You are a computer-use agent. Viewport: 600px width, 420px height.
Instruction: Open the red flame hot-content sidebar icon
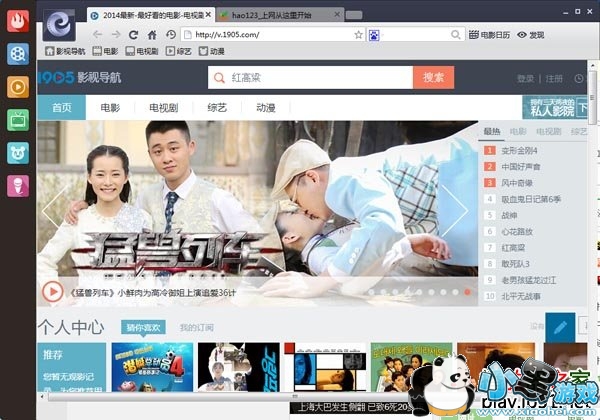(x=18, y=21)
